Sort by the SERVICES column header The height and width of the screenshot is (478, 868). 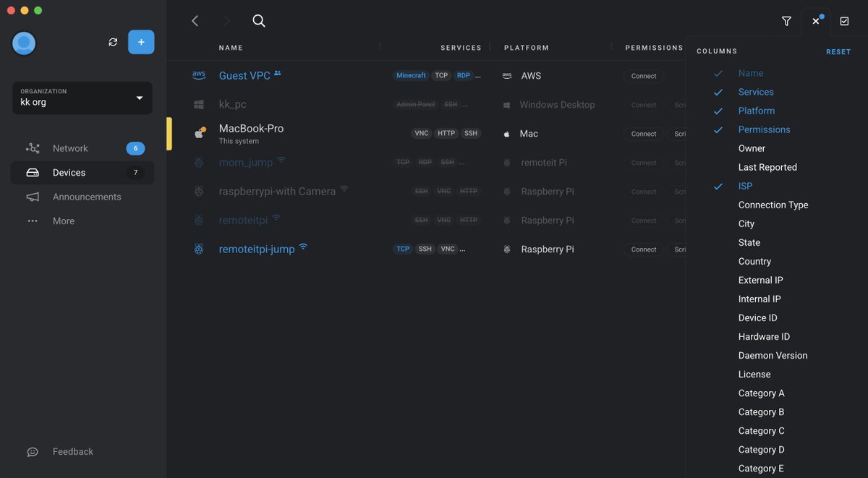pyautogui.click(x=461, y=48)
